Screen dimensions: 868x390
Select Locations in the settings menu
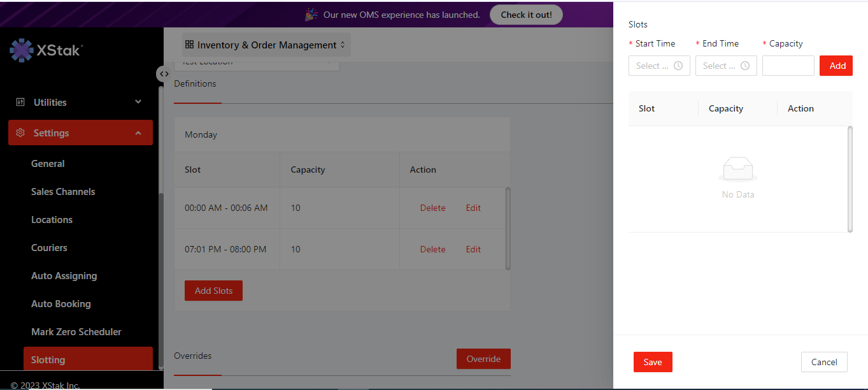click(x=52, y=220)
